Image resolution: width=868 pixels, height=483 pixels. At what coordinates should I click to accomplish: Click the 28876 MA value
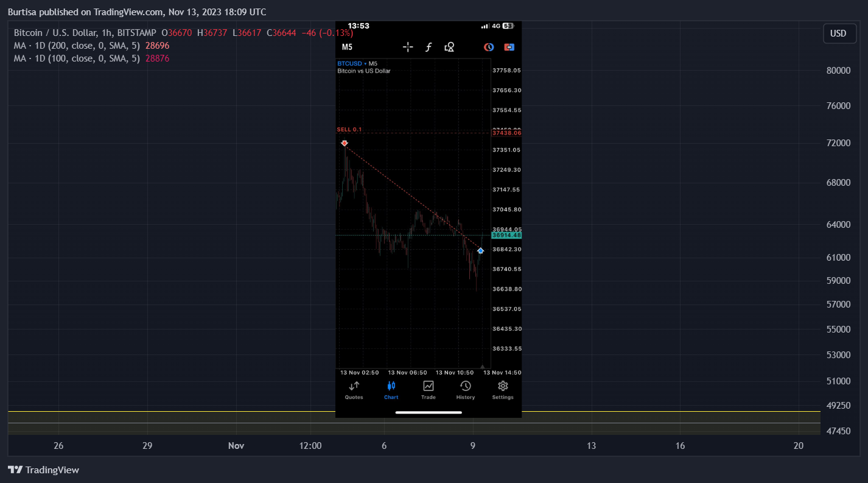(x=157, y=58)
